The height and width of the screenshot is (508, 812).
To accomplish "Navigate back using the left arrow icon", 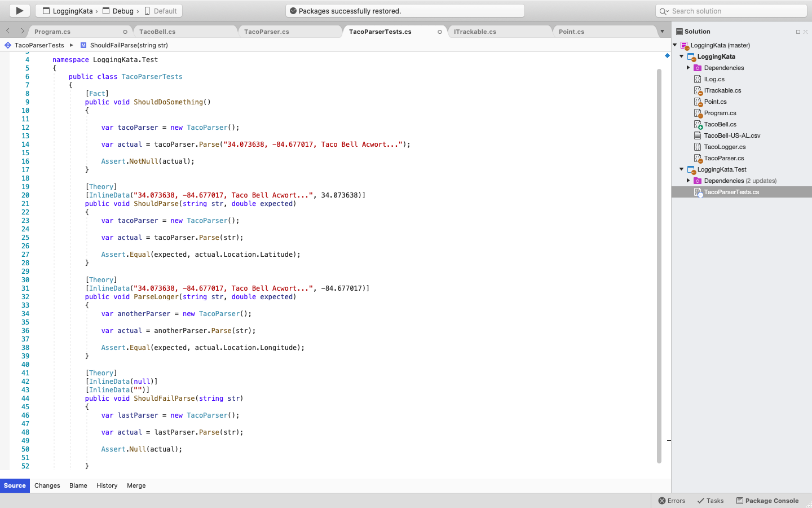I will tap(7, 32).
